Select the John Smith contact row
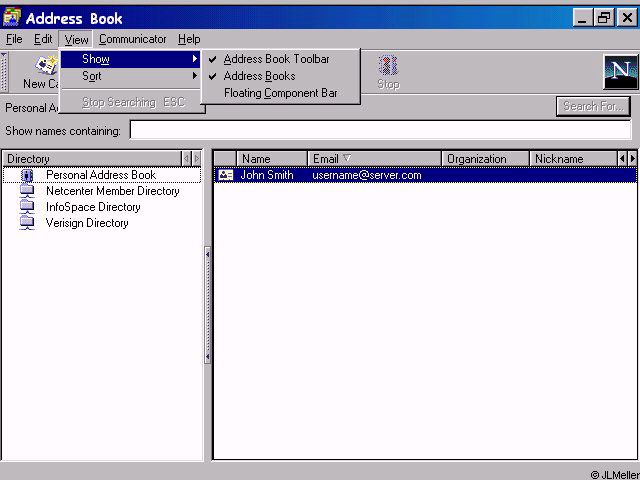 [425, 175]
